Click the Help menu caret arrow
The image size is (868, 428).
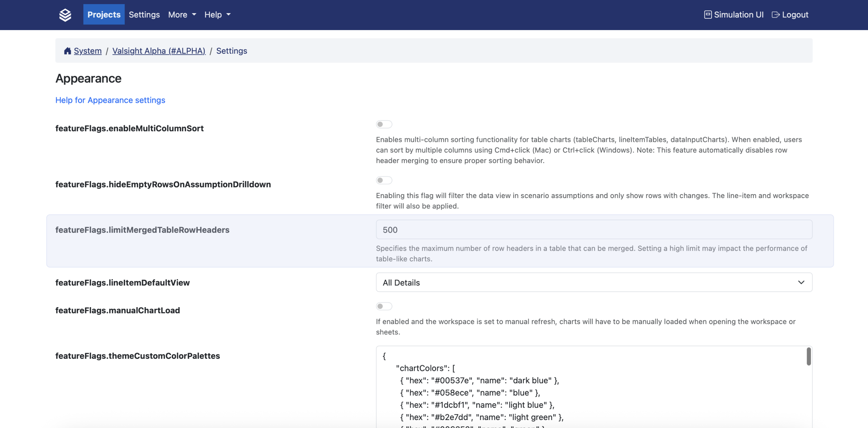(x=228, y=15)
